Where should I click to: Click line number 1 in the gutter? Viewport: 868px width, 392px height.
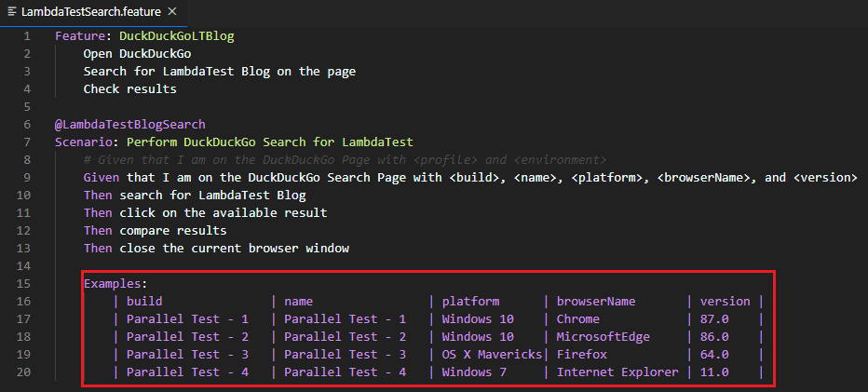(x=27, y=36)
